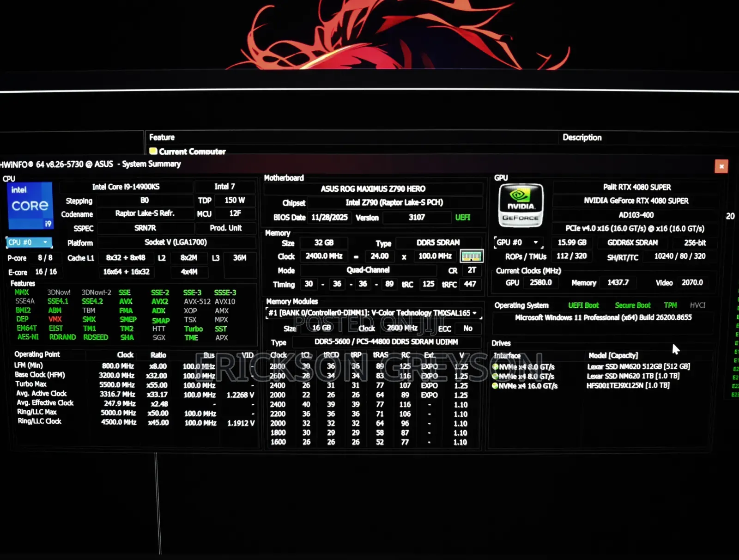Click the Prod. Unit field

(x=225, y=228)
